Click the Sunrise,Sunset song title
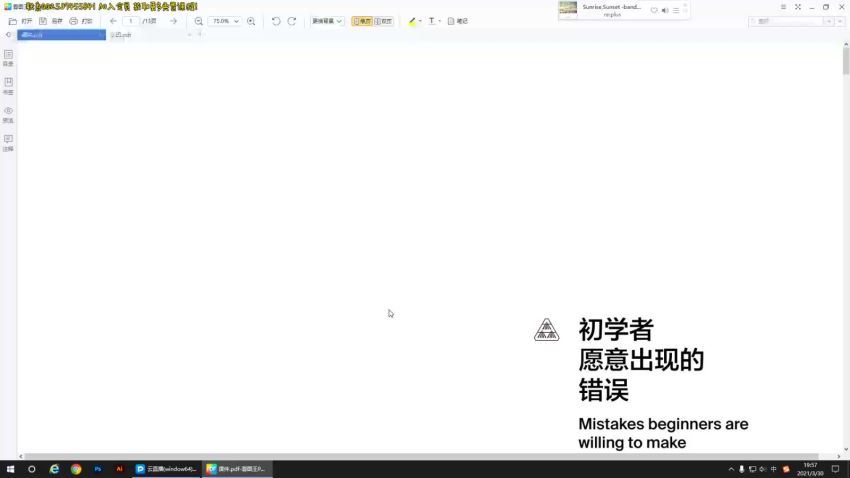The height and width of the screenshot is (478, 850). 611,7
